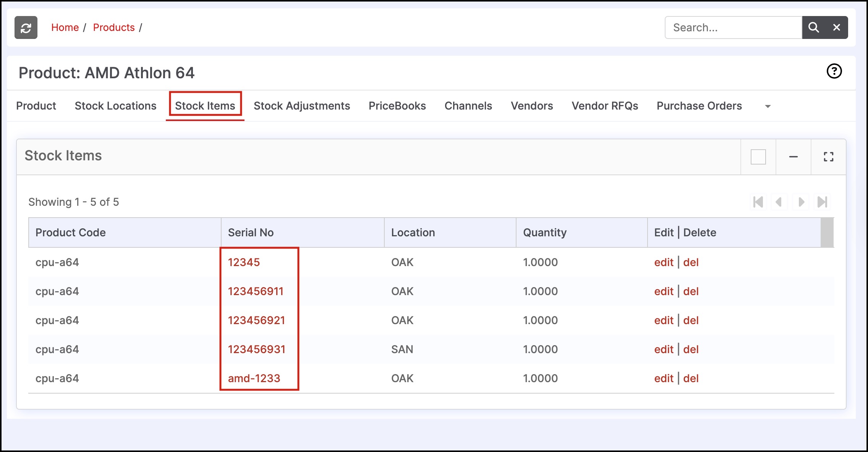Minimize the Stock Items panel
Viewport: 868px width, 452px height.
click(794, 157)
